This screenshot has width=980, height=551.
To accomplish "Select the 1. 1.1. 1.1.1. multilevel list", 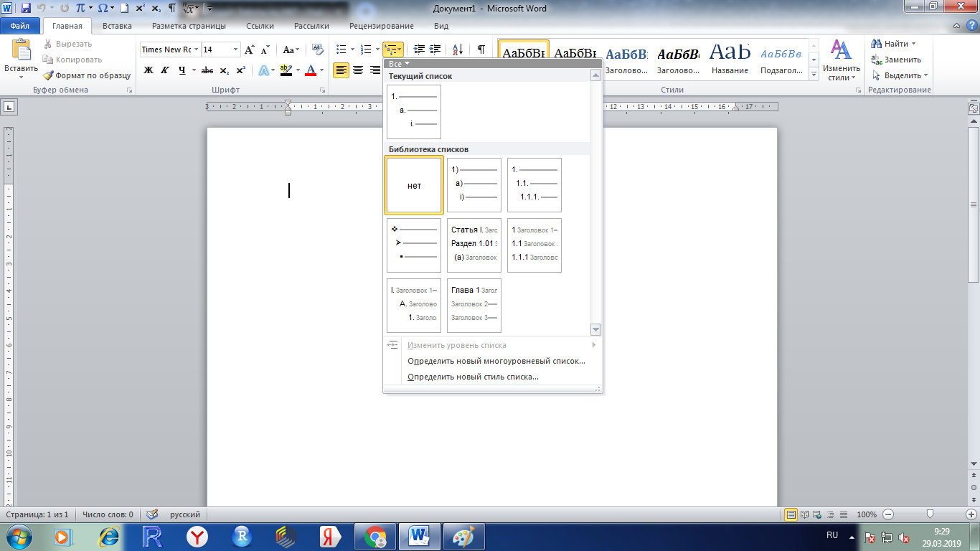I will [x=534, y=185].
